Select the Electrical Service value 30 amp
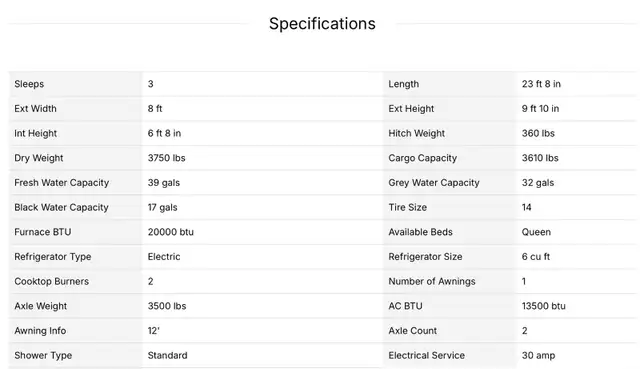The image size is (640, 369). 538,356
